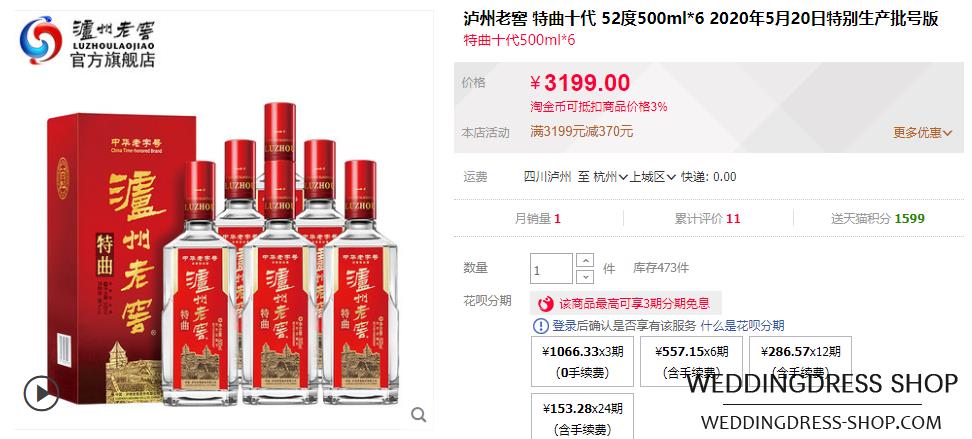Click the magnifier zoom icon on product image
This screenshot has width=972, height=439.
click(419, 415)
